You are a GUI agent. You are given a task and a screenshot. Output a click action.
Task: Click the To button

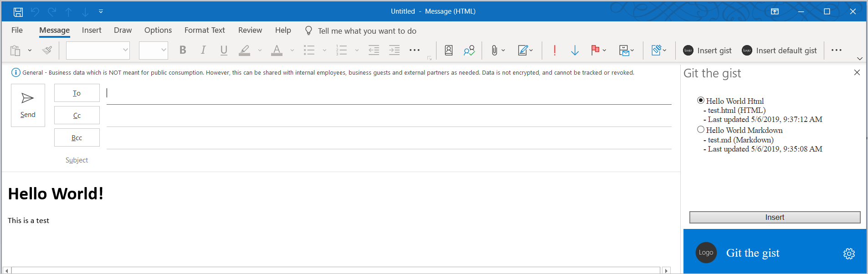point(77,93)
